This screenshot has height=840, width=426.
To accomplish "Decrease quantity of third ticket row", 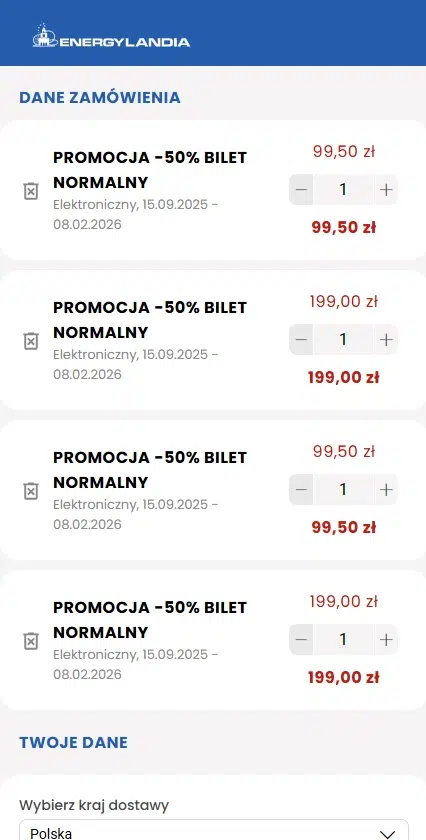I will pos(301,490).
